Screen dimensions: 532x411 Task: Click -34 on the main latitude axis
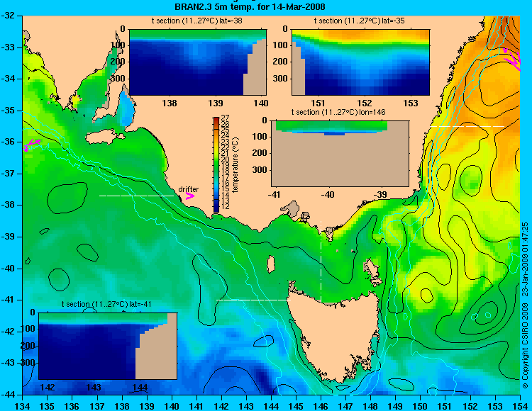coord(8,79)
